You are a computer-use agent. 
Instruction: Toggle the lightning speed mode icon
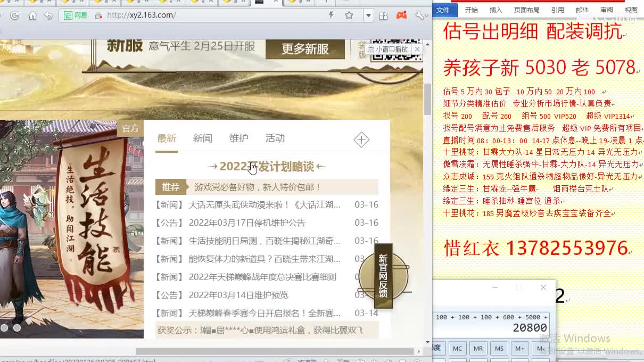[x=331, y=15]
